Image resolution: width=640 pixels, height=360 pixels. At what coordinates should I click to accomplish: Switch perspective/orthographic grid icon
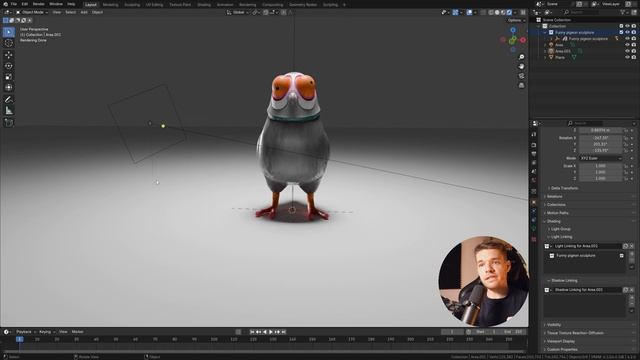point(521,85)
